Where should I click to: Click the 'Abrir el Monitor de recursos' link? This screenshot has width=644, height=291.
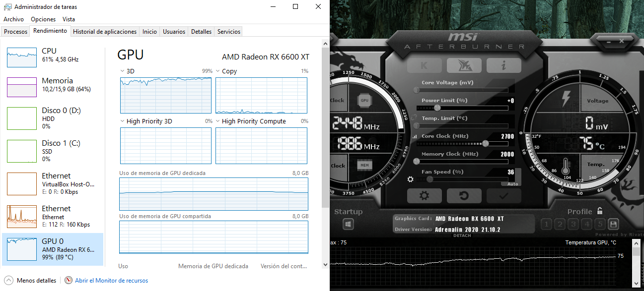tap(111, 281)
